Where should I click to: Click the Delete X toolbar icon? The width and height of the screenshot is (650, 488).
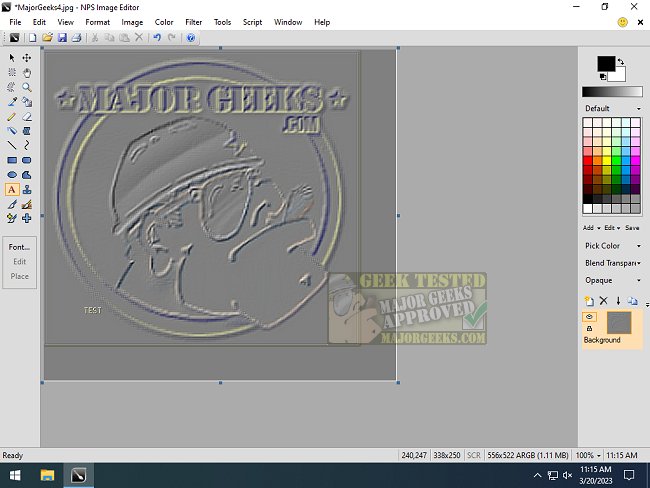point(139,38)
